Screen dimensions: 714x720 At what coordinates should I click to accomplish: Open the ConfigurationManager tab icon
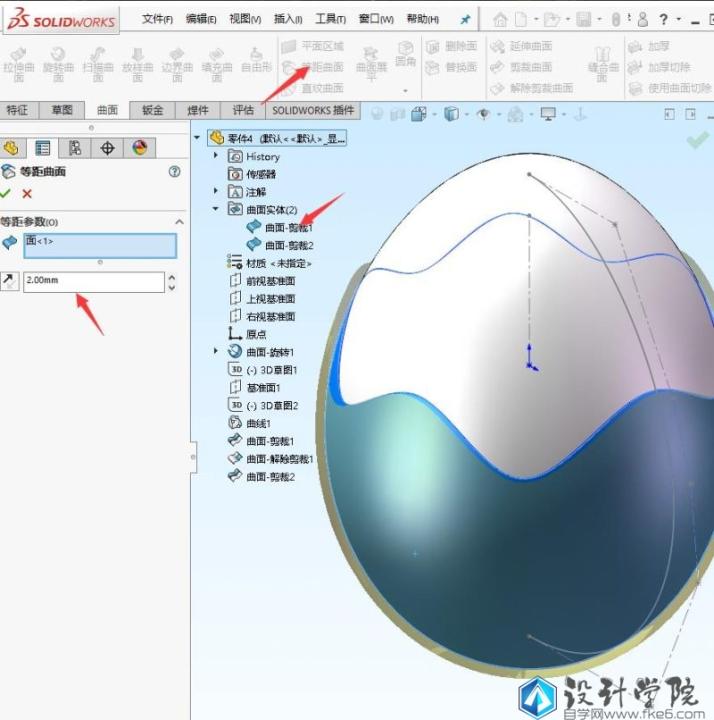[x=75, y=148]
